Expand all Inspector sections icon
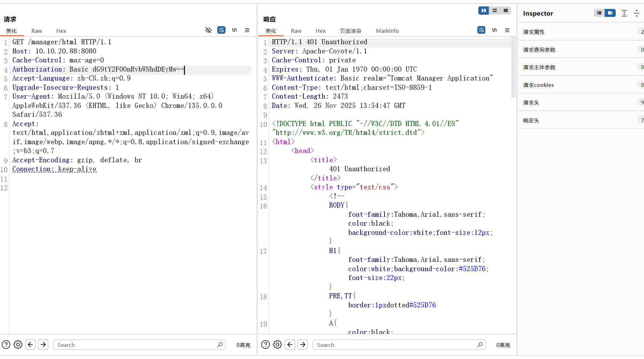The height and width of the screenshot is (359, 644). click(624, 13)
